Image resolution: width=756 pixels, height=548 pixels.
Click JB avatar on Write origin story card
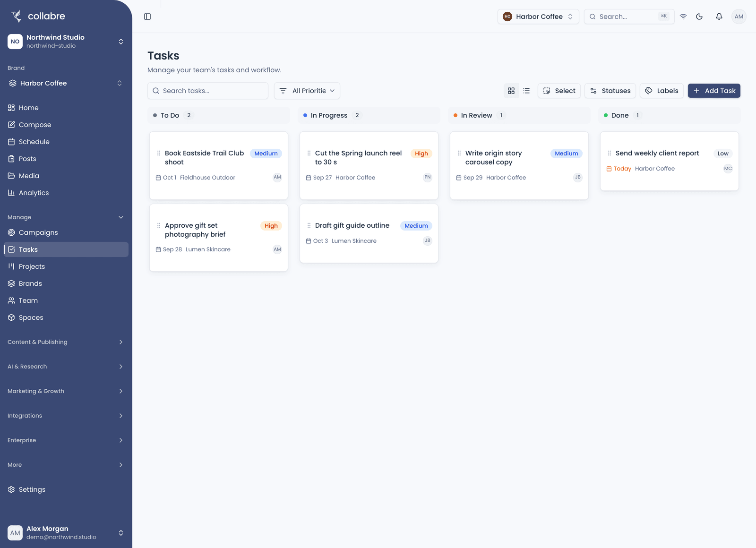[x=578, y=178]
